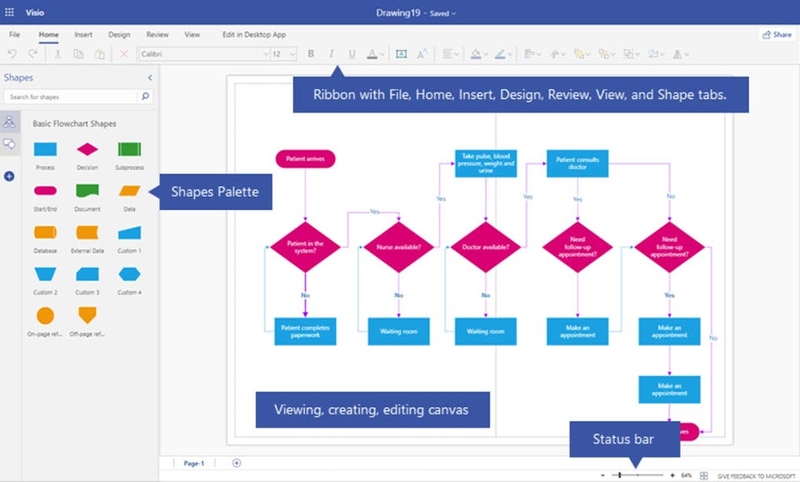
Task: Expand the Saved status dropdown
Action: [x=442, y=14]
